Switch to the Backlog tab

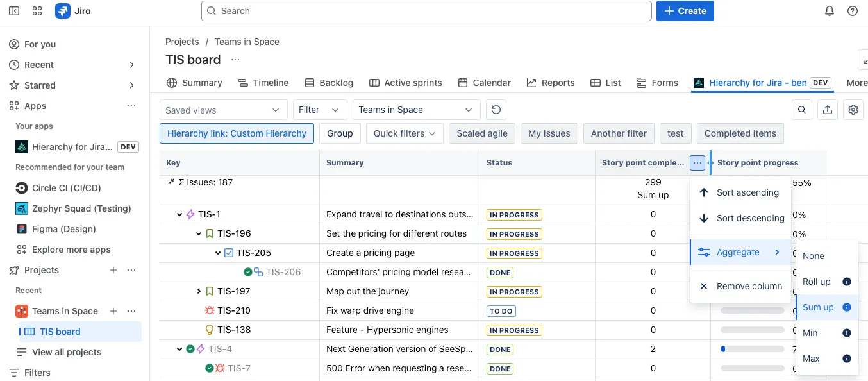[x=329, y=83]
